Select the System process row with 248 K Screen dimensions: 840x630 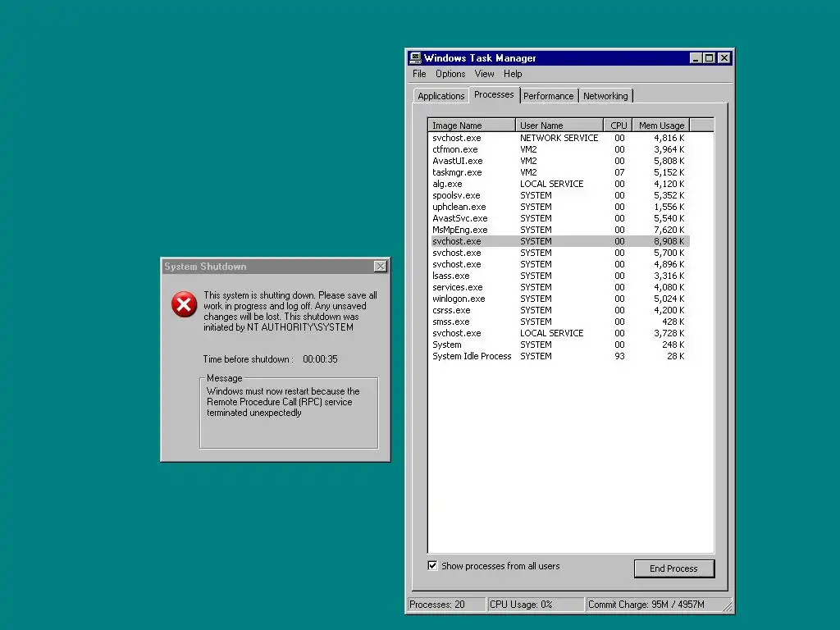click(559, 345)
